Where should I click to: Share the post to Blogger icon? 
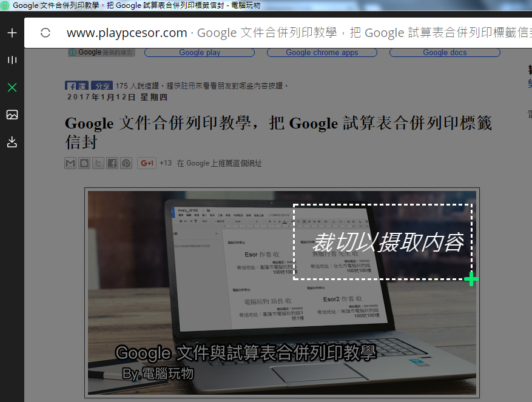tap(84, 163)
